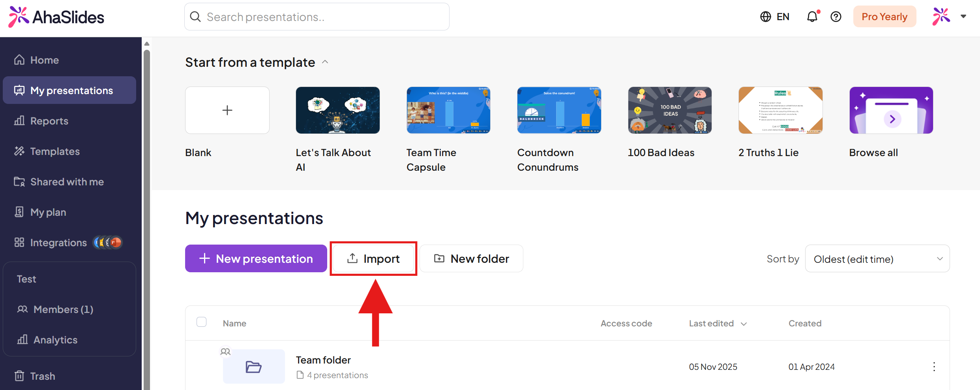This screenshot has width=980, height=390.
Task: Tick the select-all checkbox beside Name
Action: 201,322
